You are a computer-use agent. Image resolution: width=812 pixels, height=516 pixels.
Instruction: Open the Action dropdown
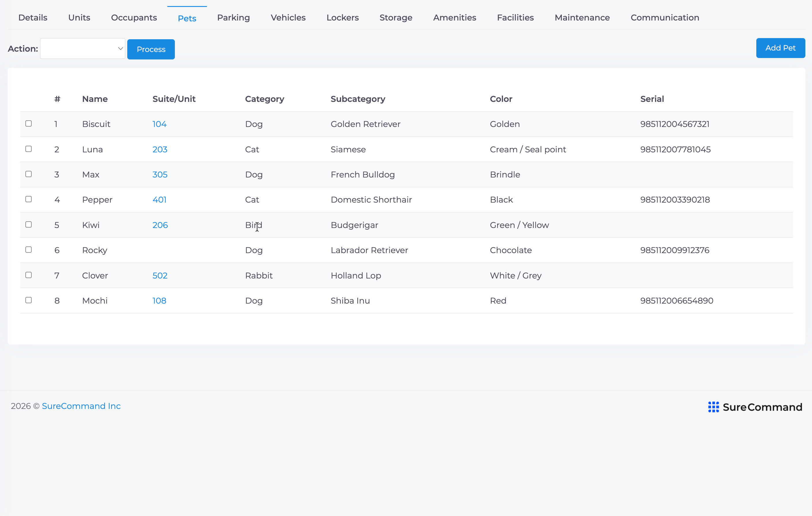[x=83, y=48]
